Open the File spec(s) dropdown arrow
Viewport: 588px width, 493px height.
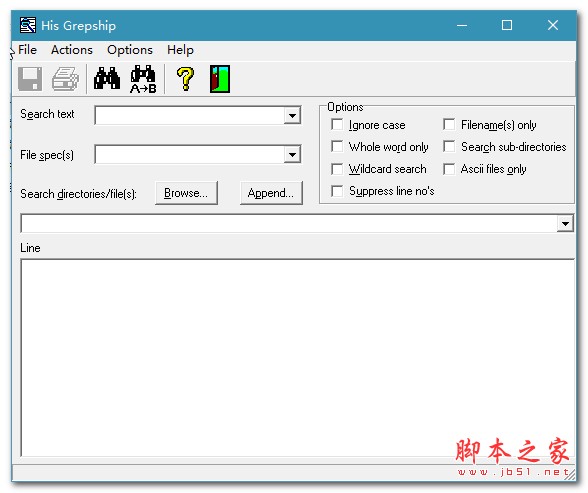pos(292,154)
